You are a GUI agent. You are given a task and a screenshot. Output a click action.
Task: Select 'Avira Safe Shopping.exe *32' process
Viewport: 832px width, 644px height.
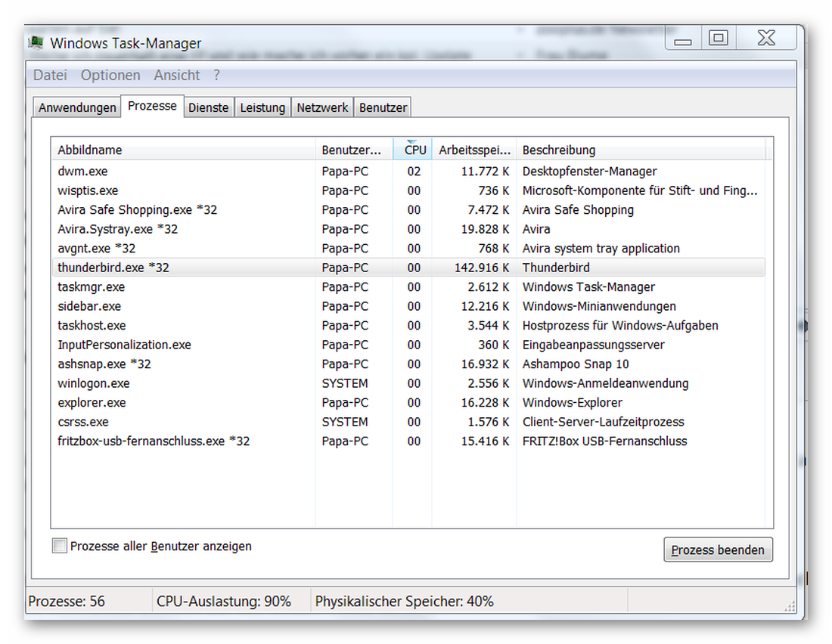tap(408, 210)
